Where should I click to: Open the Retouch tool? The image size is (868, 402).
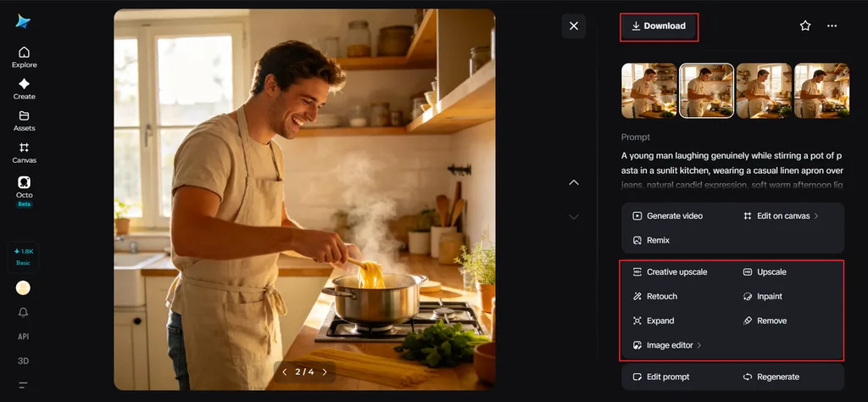point(655,296)
